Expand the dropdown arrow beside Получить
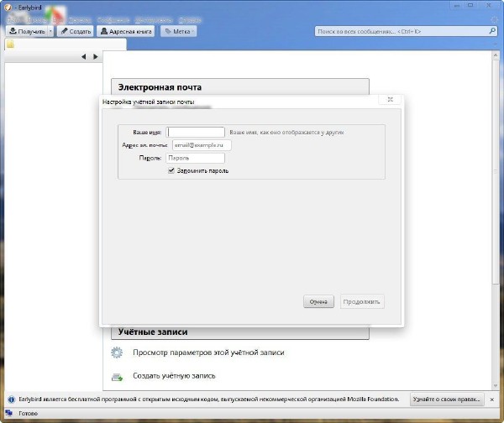504x423 pixels. tap(50, 31)
